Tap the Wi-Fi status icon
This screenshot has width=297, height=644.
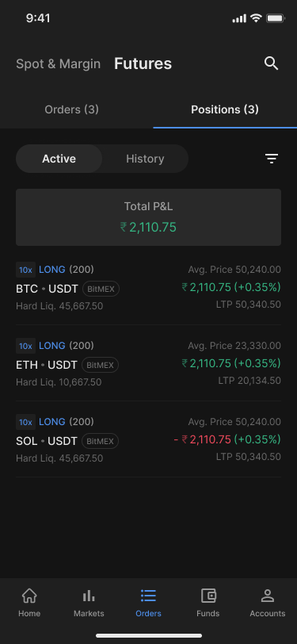(256, 18)
